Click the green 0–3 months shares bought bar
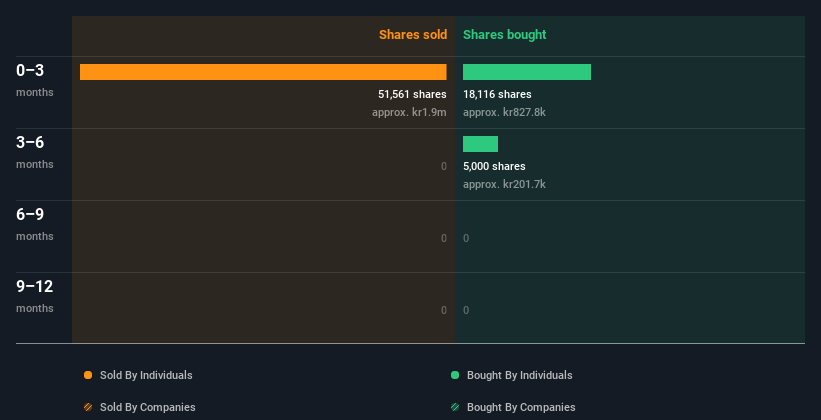The width and height of the screenshot is (821, 420). (527, 72)
